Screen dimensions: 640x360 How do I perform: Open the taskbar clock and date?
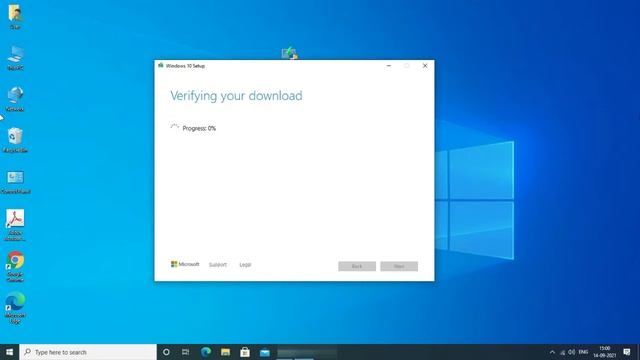click(x=604, y=352)
